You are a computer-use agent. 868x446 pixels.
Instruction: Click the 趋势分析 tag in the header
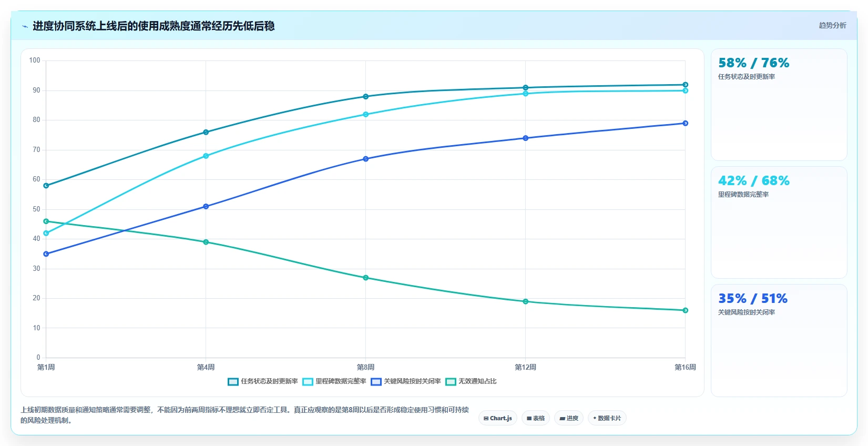[832, 25]
